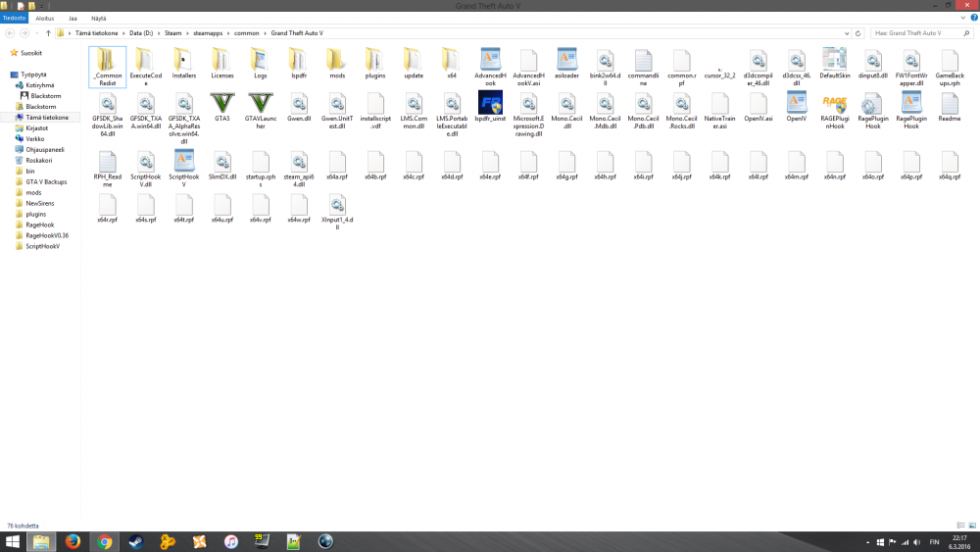Image resolution: width=980 pixels, height=552 pixels.
Task: Focus the Grand Theft Auto V search box
Action: (920, 33)
